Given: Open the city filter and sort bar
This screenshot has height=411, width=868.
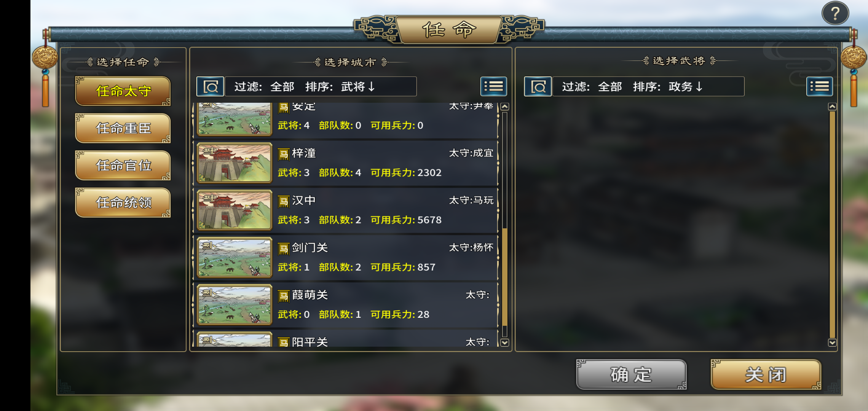Looking at the screenshot, I should tap(321, 86).
